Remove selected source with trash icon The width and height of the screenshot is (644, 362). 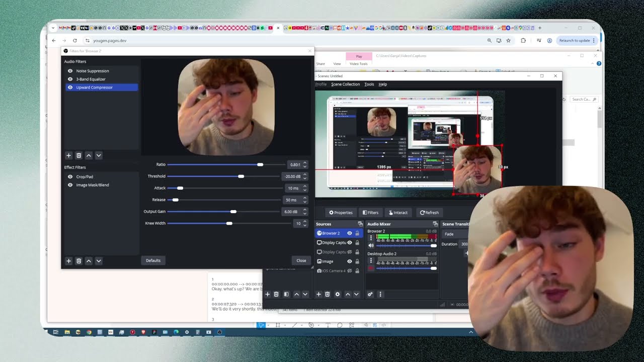click(x=328, y=294)
